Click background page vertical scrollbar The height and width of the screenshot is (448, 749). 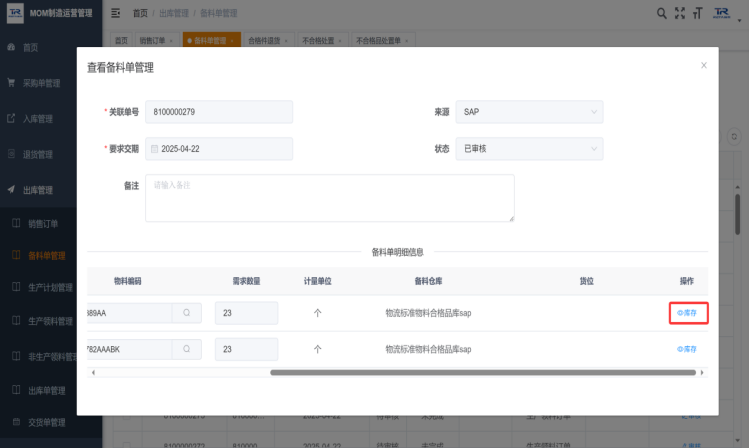[x=738, y=215]
